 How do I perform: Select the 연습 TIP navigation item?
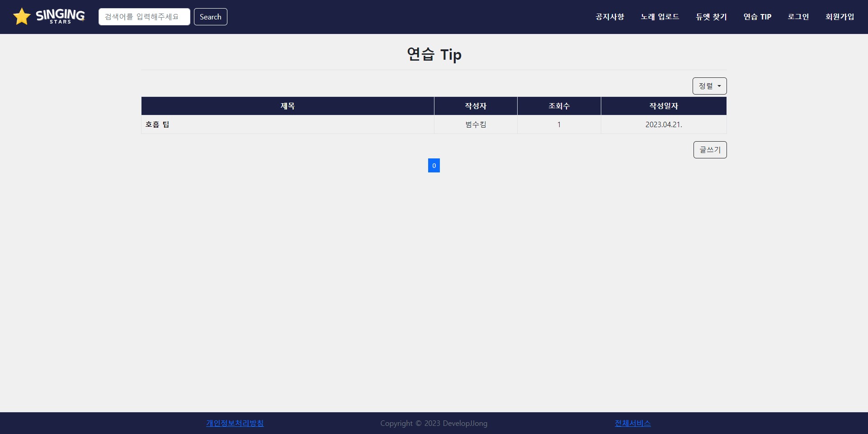click(x=757, y=17)
